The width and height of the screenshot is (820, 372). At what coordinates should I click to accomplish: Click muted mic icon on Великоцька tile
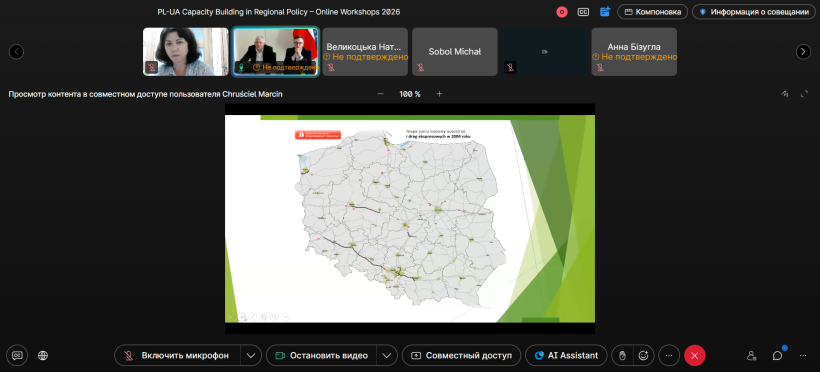coord(331,67)
